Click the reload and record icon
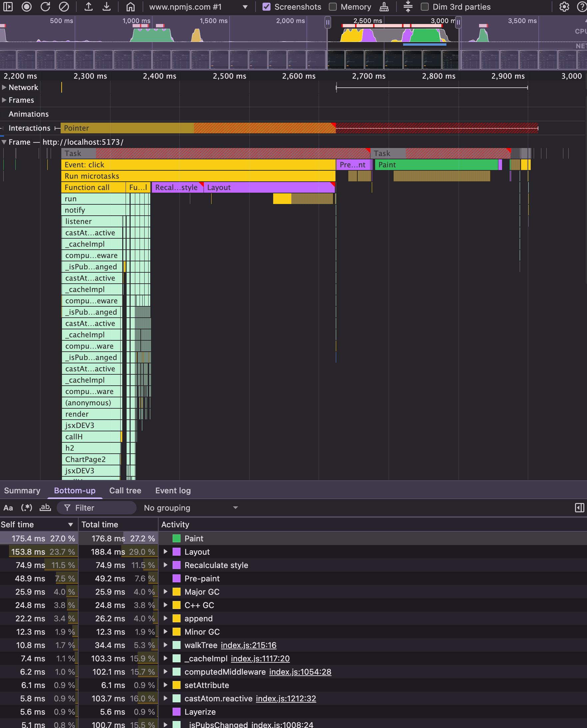The height and width of the screenshot is (728, 587). [45, 7]
